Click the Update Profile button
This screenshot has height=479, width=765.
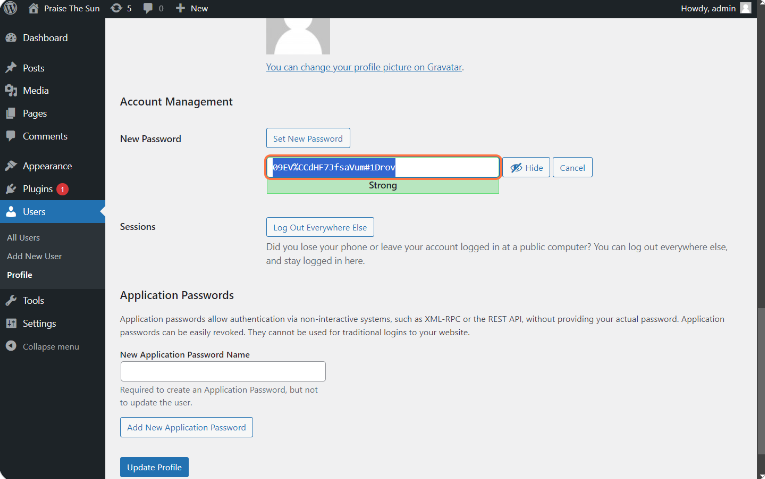(x=154, y=468)
